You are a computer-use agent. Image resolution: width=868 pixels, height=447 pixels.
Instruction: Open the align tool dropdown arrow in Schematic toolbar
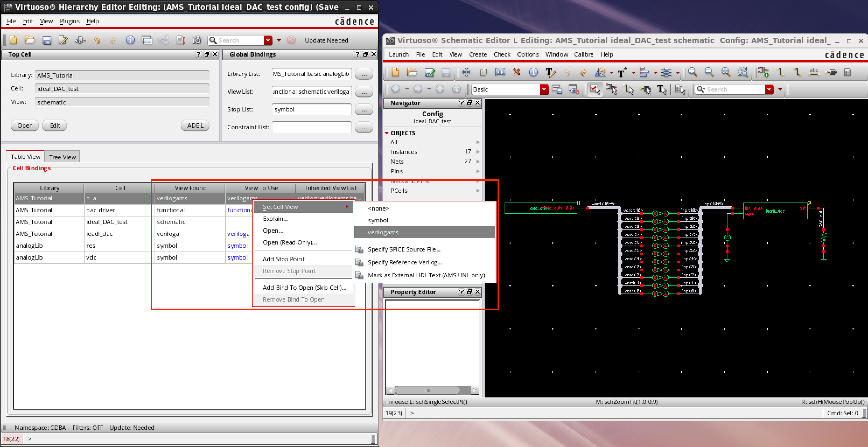click(655, 72)
